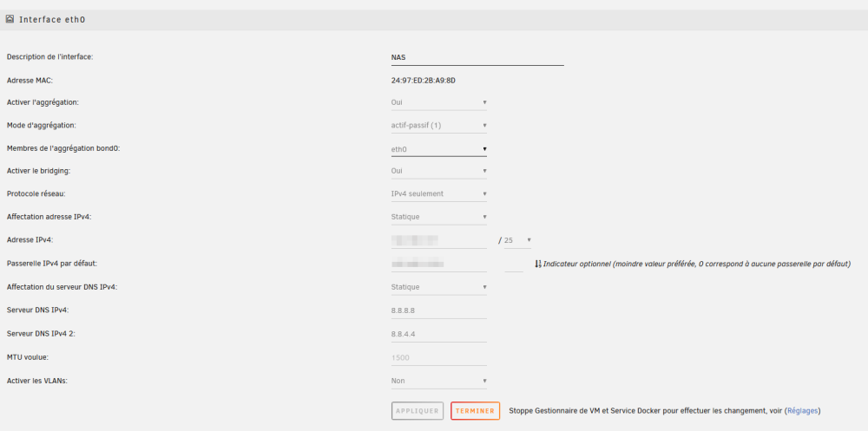Screen dimensions: 868x431
Task: Open the Mode d'aggrégation dropdown
Action: coord(439,125)
